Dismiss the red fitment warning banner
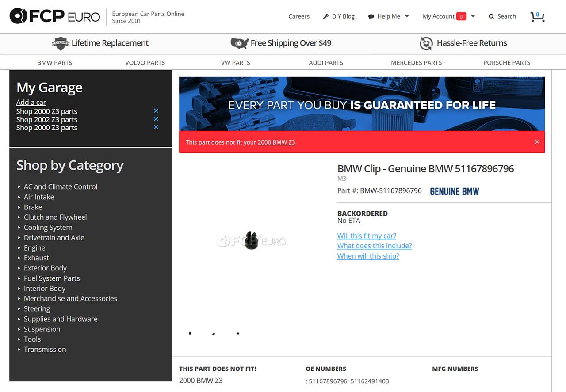Viewport: 566px width, 392px height. (537, 142)
